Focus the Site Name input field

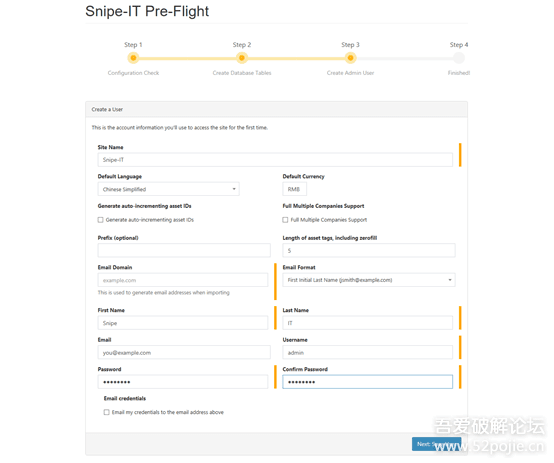coord(275,160)
